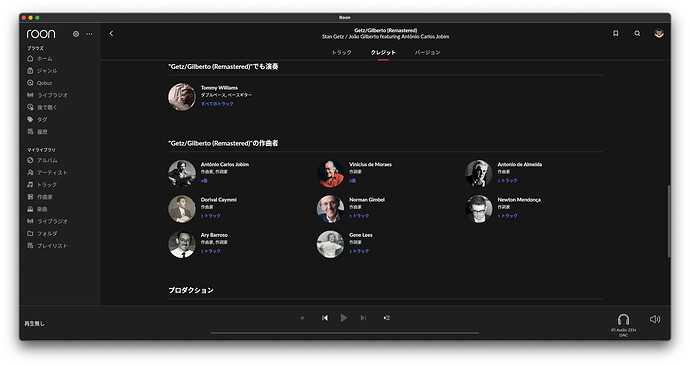Open the volume speaker control
This screenshot has height=366, width=690.
(655, 319)
